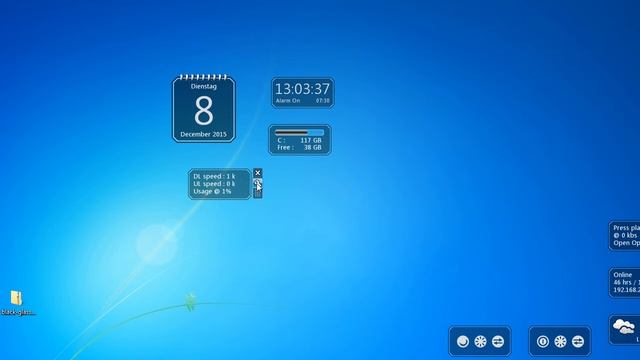
Task: Click the 13:03:37 clock time
Action: point(302,89)
